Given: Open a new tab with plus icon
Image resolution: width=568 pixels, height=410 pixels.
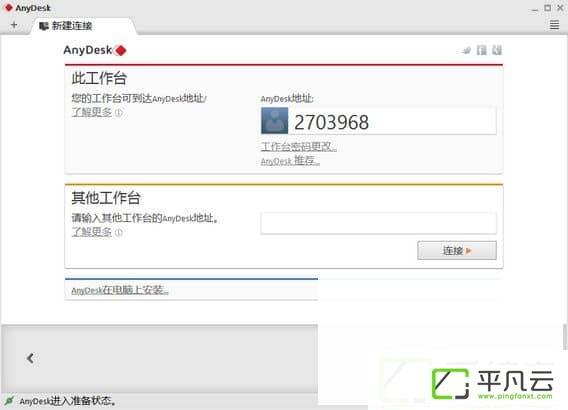Looking at the screenshot, I should 14,25.
